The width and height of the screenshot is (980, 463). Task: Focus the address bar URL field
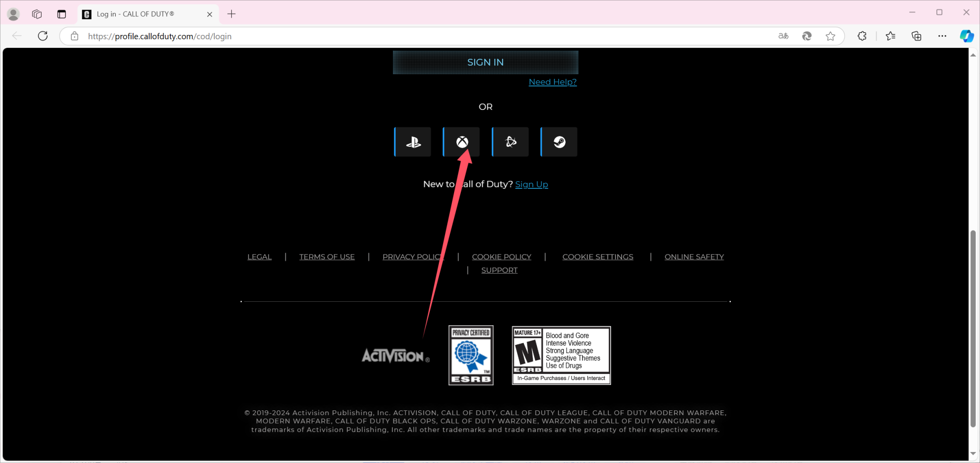[383, 36]
